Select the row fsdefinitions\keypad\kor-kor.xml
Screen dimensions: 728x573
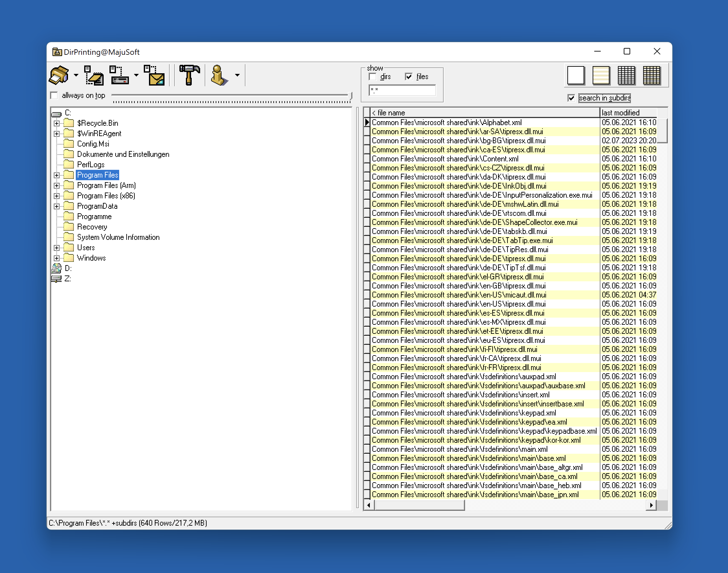(x=485, y=440)
